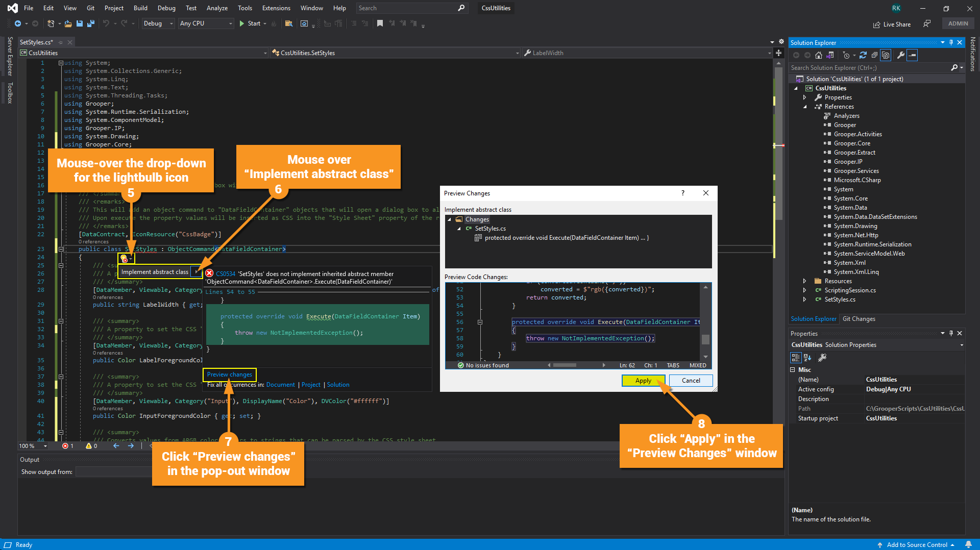Open the Any CPU platform dropdown

[x=206, y=23]
